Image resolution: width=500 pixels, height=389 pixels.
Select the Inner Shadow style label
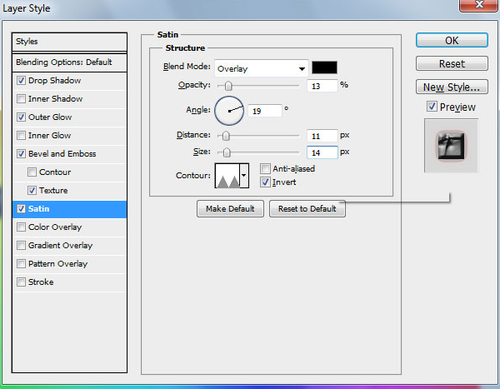55,99
